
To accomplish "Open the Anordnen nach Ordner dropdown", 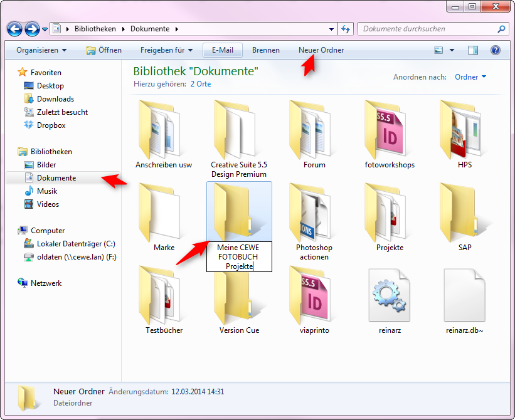I will (470, 77).
